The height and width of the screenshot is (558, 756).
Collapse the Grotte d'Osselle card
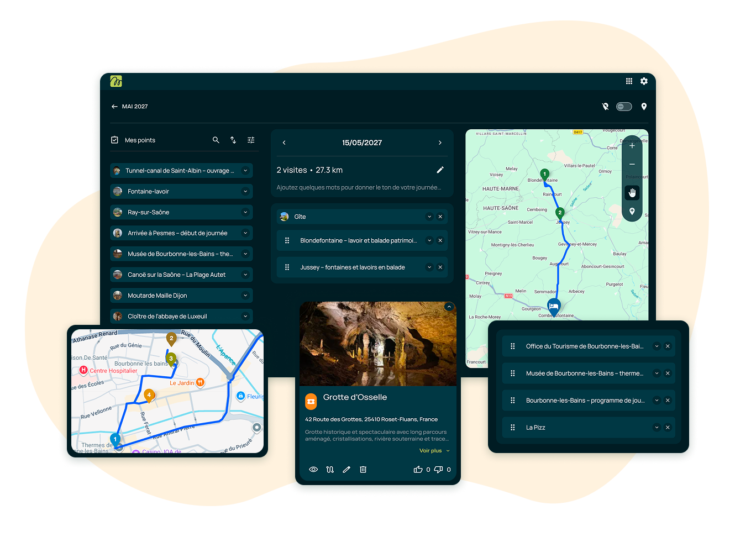point(449,307)
